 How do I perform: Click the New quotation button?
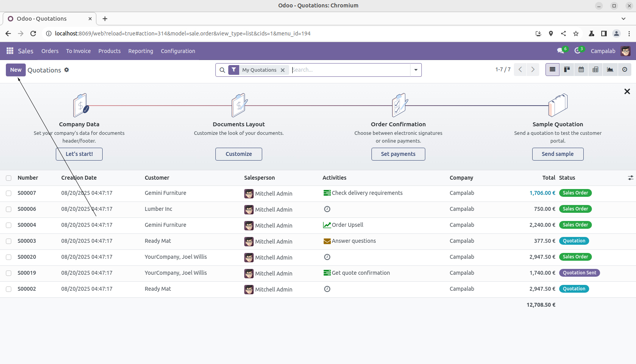[x=16, y=70]
